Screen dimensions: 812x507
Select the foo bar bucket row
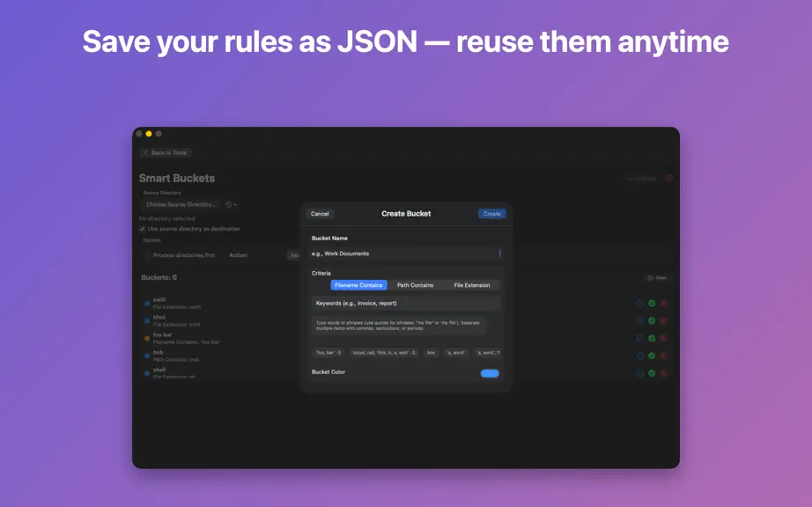pyautogui.click(x=405, y=338)
